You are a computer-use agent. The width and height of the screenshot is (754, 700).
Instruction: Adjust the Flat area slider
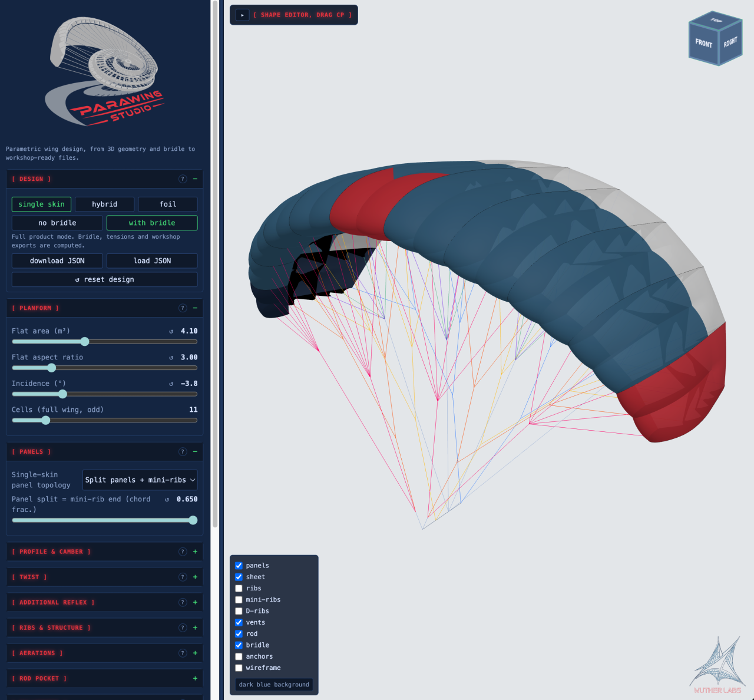[105, 342]
